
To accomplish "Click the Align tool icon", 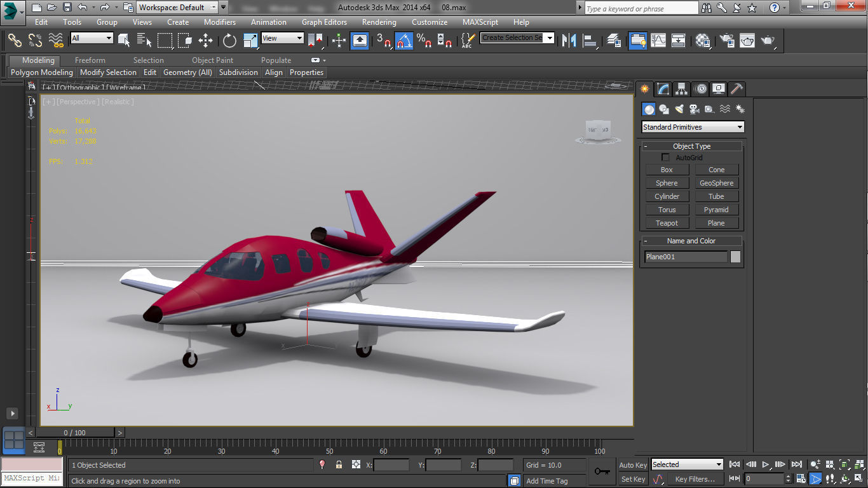I will 590,41.
